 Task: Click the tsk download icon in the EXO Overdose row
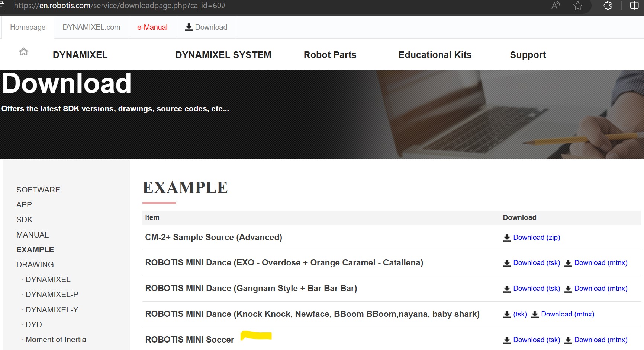point(507,263)
